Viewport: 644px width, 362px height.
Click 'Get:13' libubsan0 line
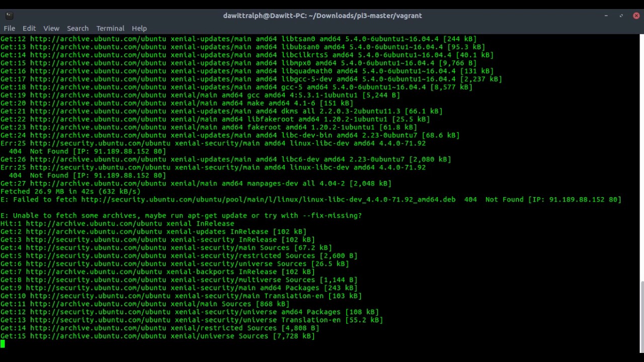click(243, 47)
